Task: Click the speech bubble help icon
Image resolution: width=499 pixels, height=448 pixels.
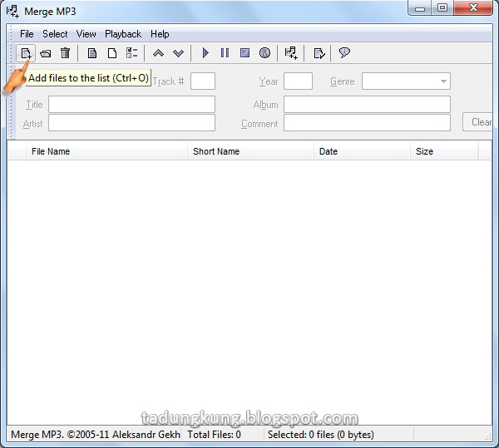Action: point(344,52)
